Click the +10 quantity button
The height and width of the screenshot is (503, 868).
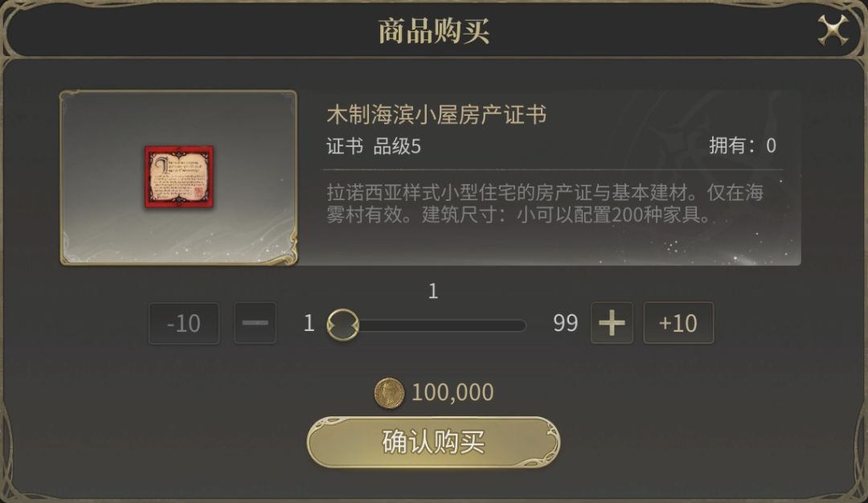(x=679, y=322)
